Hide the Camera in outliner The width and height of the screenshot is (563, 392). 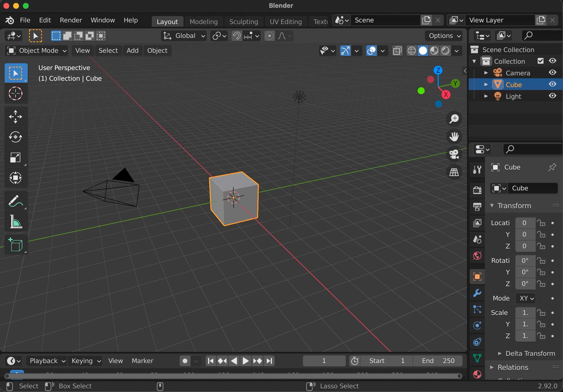pos(552,73)
